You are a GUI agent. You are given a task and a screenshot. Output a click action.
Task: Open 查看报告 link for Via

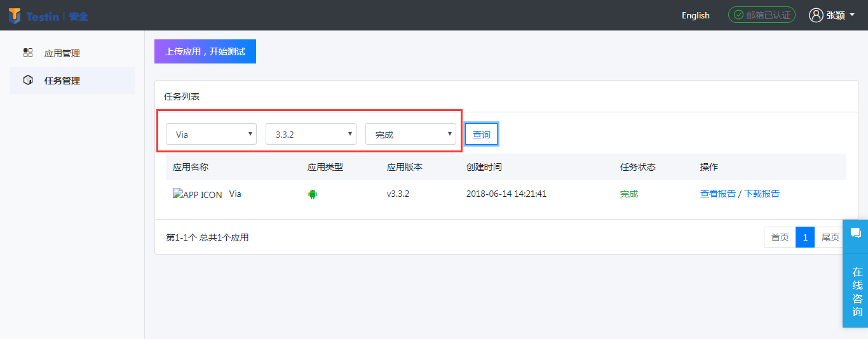tap(718, 194)
